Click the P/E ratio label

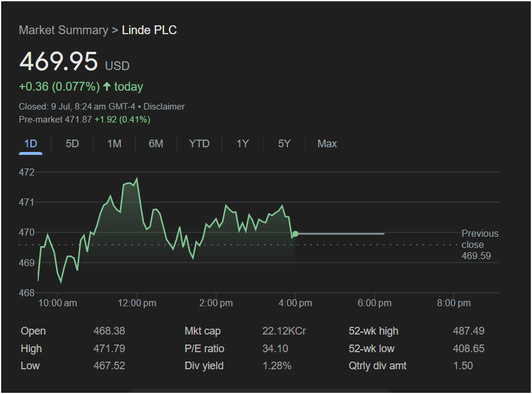click(204, 349)
